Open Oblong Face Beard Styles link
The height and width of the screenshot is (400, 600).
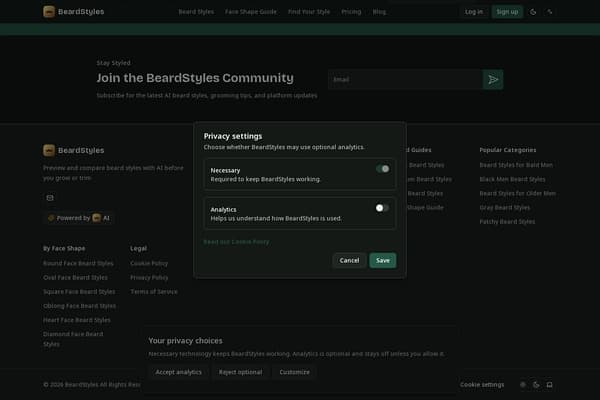click(x=80, y=306)
